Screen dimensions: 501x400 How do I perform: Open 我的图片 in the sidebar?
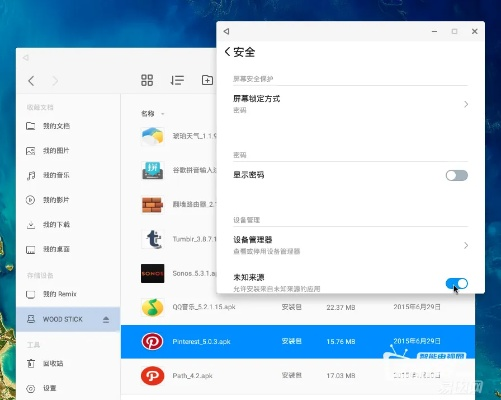click(68, 151)
